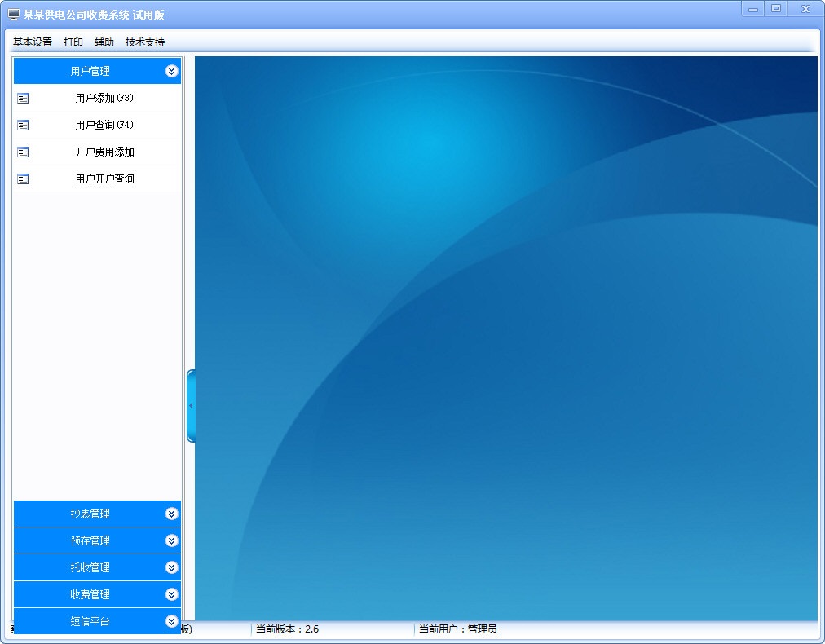
Task: Click the 辅助 menu item
Action: (104, 42)
